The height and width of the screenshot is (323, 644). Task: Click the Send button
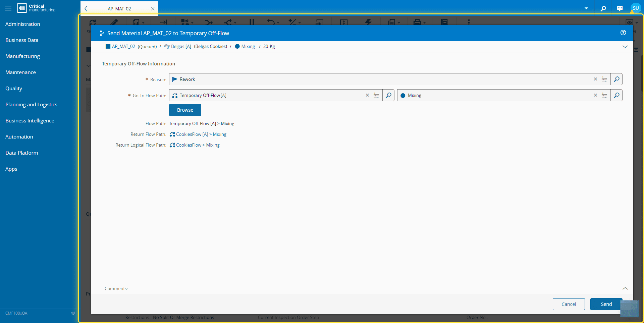pyautogui.click(x=606, y=304)
